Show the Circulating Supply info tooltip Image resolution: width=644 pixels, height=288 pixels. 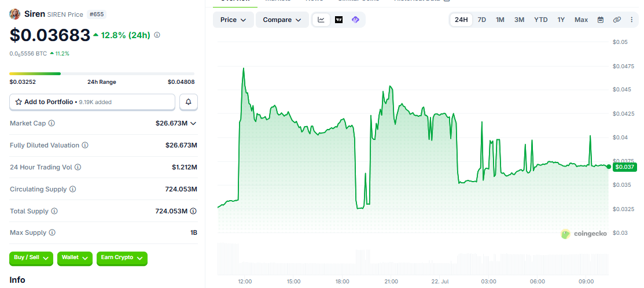coord(73,189)
